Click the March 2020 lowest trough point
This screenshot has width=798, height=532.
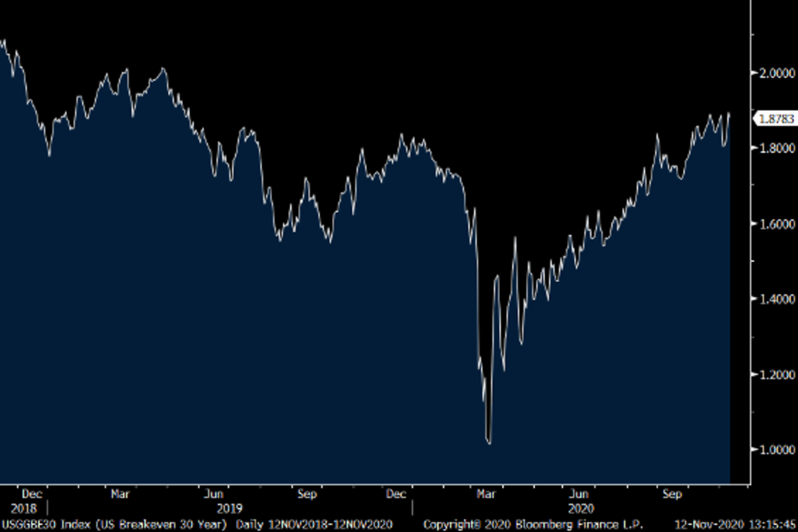(x=489, y=443)
